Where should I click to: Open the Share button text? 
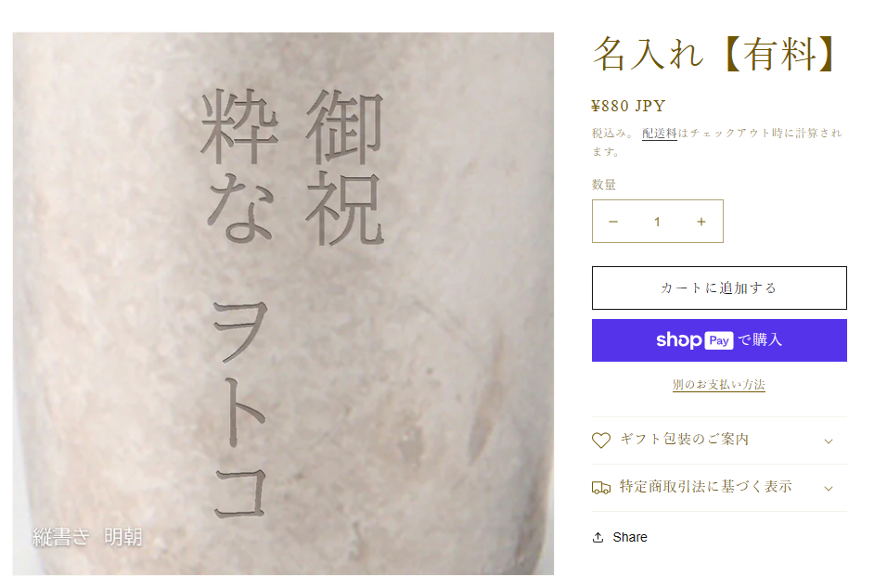coord(630,537)
